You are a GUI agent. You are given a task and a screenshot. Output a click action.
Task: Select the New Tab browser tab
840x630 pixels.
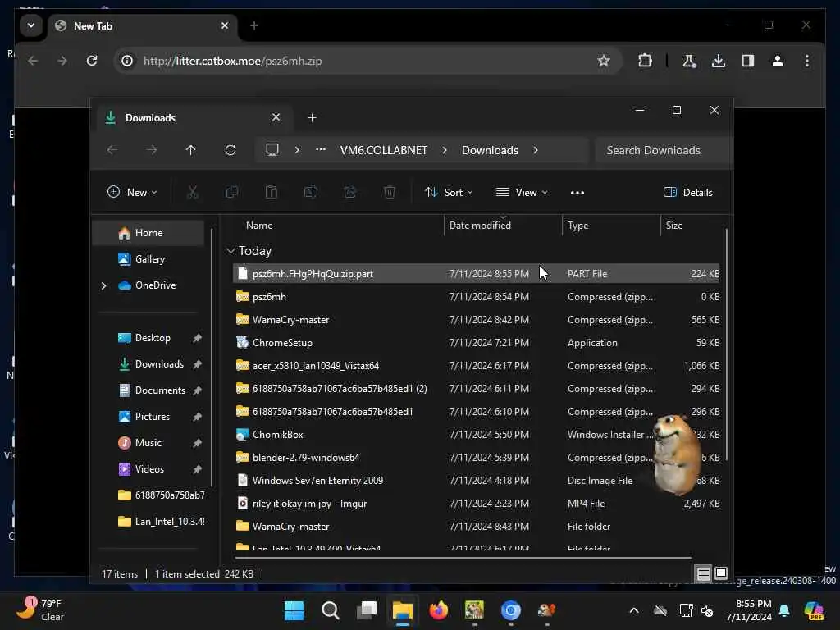(143, 25)
